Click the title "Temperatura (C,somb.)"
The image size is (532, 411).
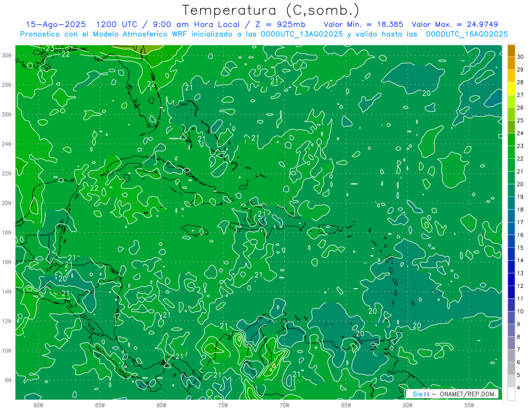[270, 10]
